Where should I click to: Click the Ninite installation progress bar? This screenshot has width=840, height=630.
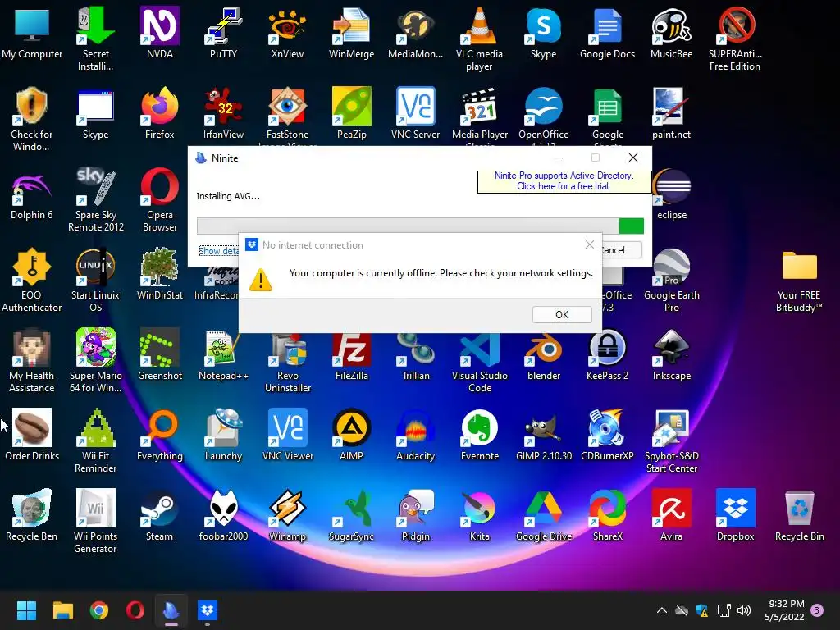(x=420, y=226)
